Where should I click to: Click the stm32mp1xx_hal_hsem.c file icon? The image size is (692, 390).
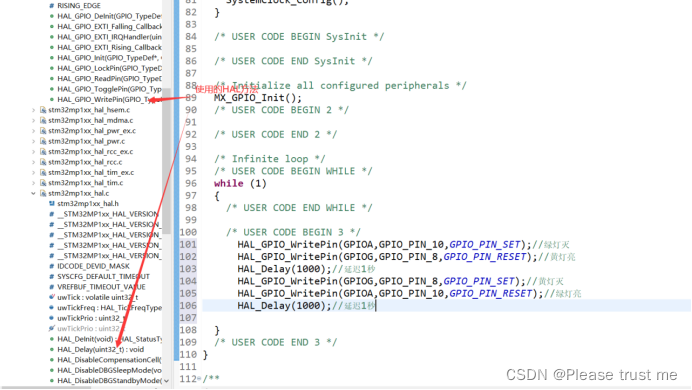pos(43,110)
